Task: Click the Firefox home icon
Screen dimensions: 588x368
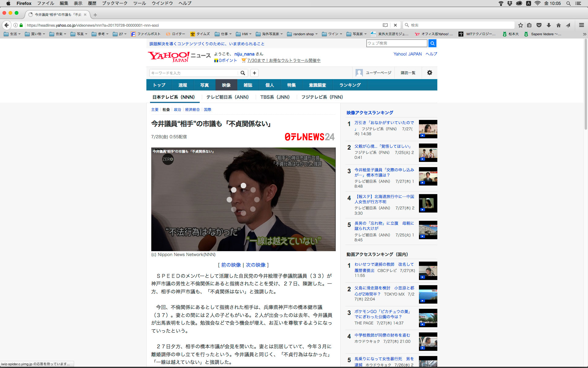Action: (559, 25)
